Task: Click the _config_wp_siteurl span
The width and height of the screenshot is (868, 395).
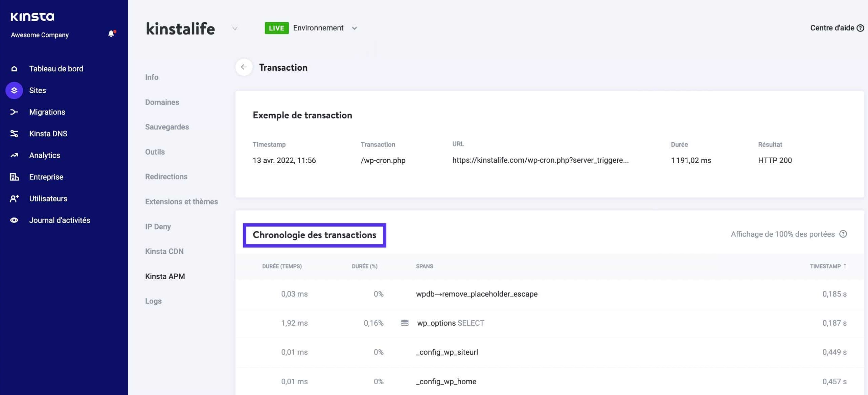Action: click(x=447, y=352)
